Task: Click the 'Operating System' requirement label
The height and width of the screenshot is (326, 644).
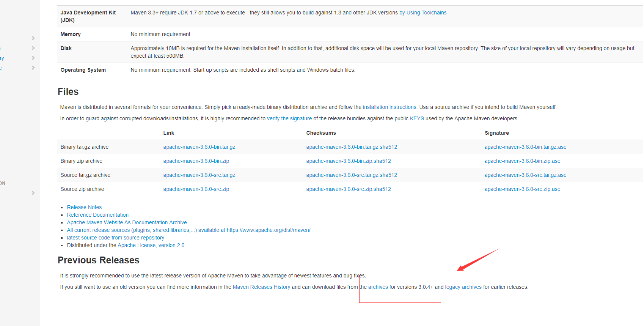Action: pos(83,70)
